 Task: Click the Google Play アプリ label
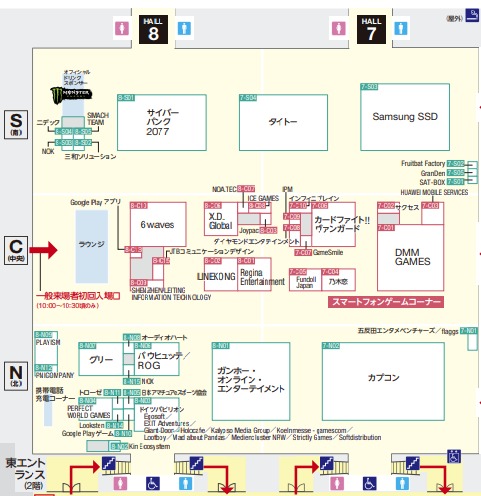click(95, 202)
